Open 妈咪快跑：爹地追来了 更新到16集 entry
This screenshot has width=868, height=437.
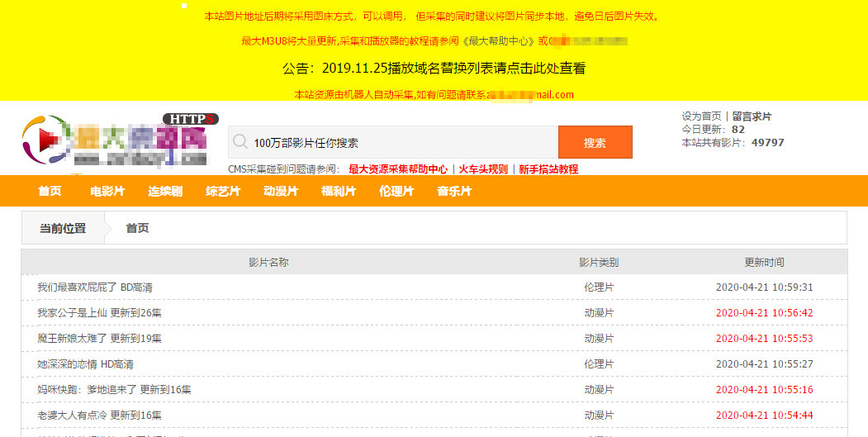pyautogui.click(x=114, y=390)
